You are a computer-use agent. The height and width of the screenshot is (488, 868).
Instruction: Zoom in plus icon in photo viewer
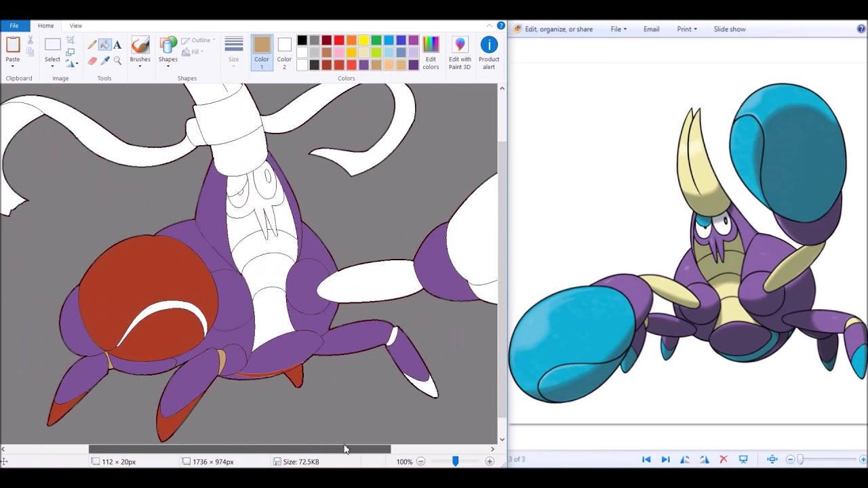(863, 460)
